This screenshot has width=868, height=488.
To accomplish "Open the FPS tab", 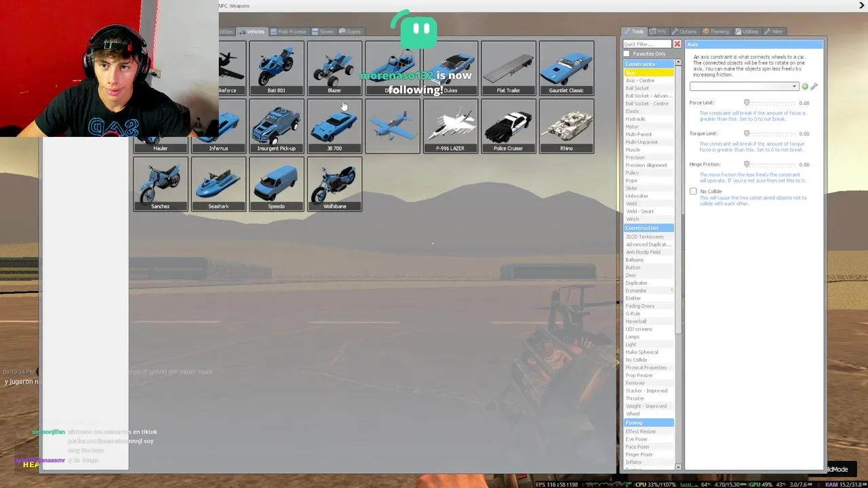I will (658, 31).
